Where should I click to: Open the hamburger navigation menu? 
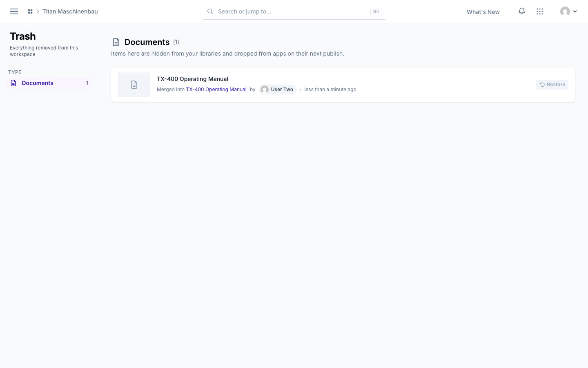(14, 11)
